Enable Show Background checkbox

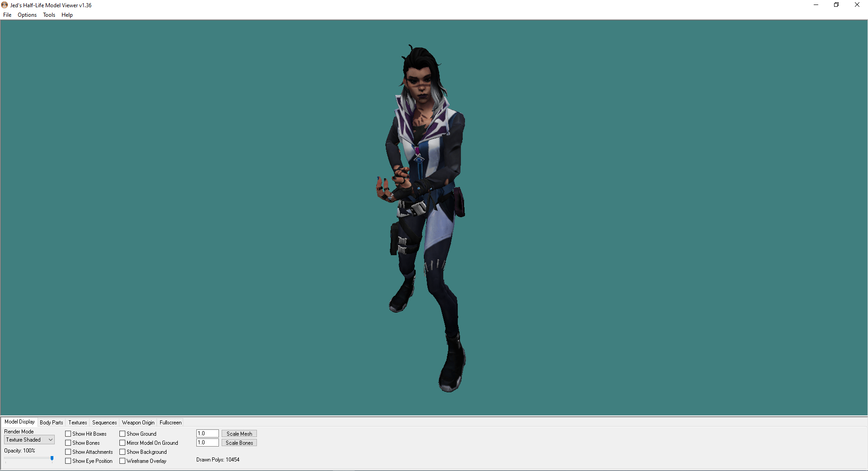point(123,452)
